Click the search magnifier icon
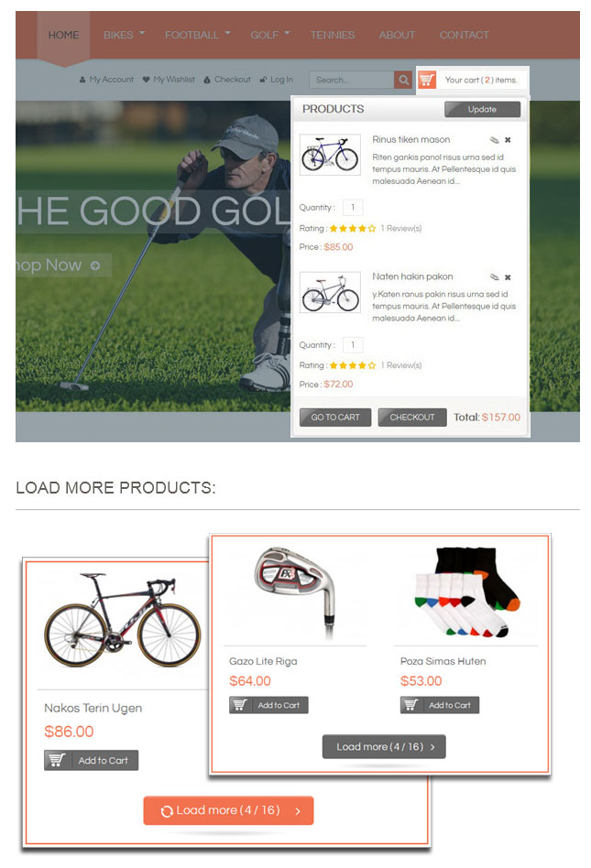The height and width of the screenshot is (868, 591). coord(404,80)
